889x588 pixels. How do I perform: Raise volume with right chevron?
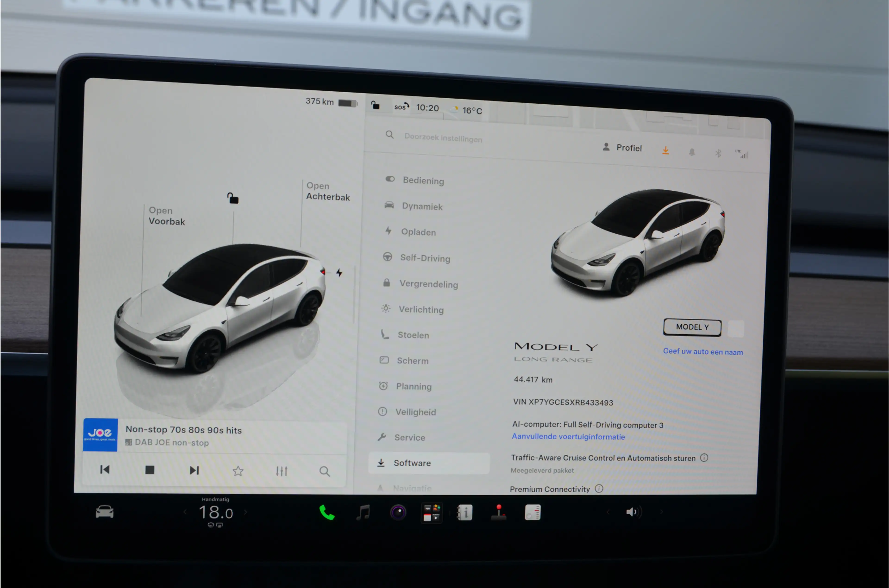pos(662,512)
